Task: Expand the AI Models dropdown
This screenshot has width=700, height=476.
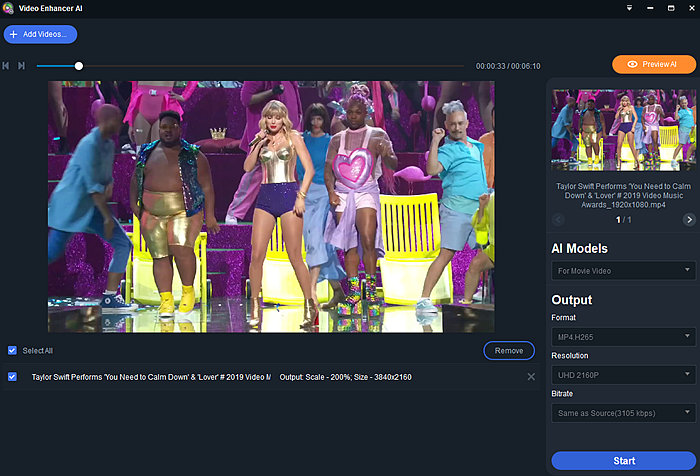Action: tap(623, 270)
